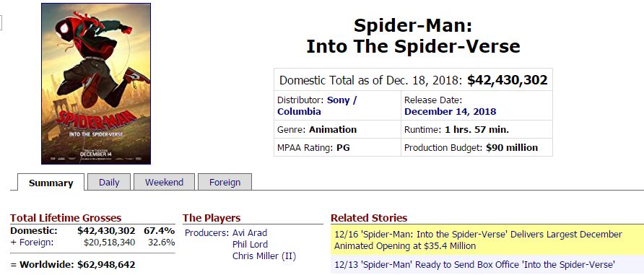Click the Total Lifetime Grosses heading
The width and height of the screenshot is (644, 275).
click(66, 218)
